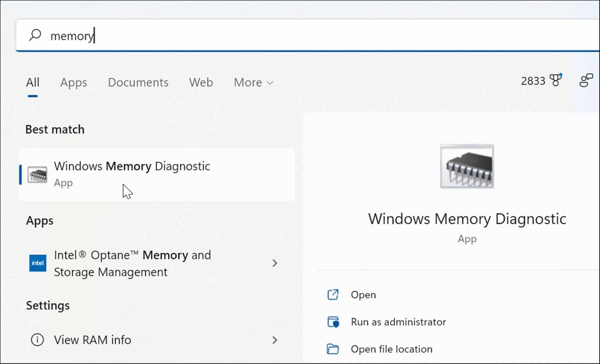Click the folder icon beside Open file location
This screenshot has width=600, height=364.
333,349
